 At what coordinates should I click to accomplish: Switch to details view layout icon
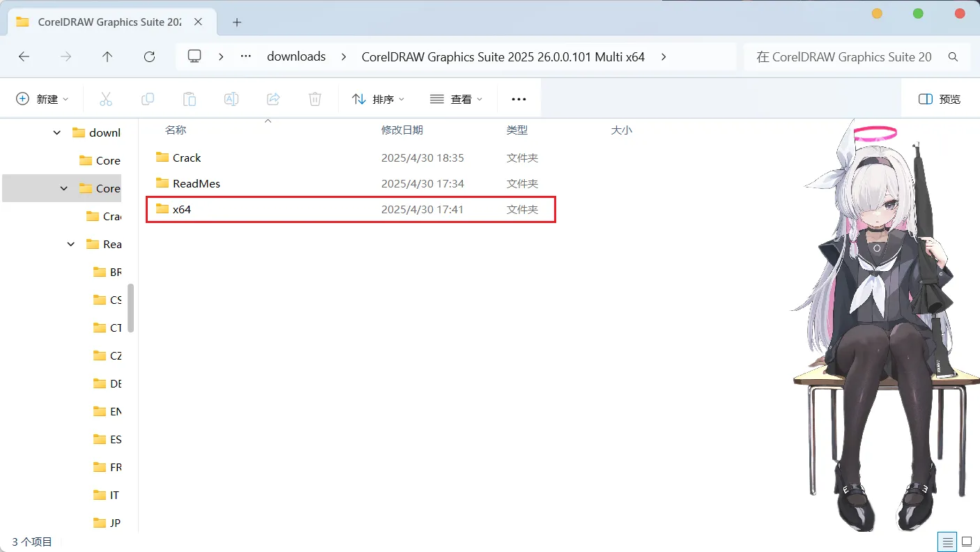point(947,542)
